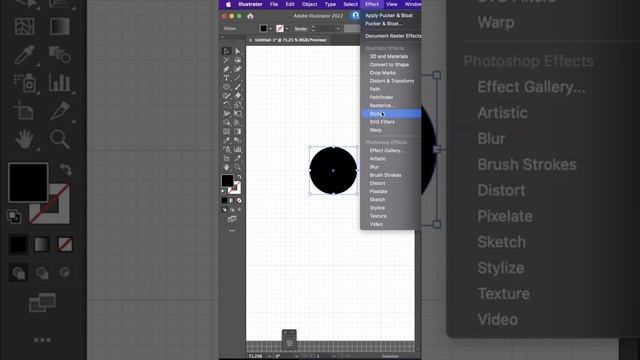Viewport: 640px width, 360px height.
Task: Switch to Draw Inside mode
Action: [x=239, y=209]
